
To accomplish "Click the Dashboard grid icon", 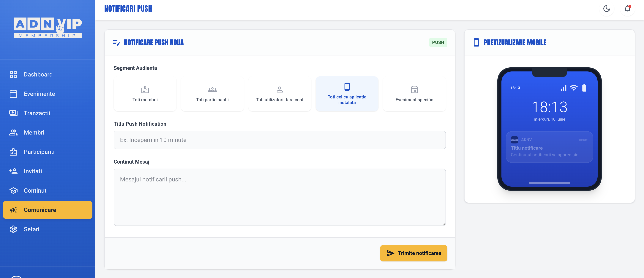I will (x=13, y=74).
